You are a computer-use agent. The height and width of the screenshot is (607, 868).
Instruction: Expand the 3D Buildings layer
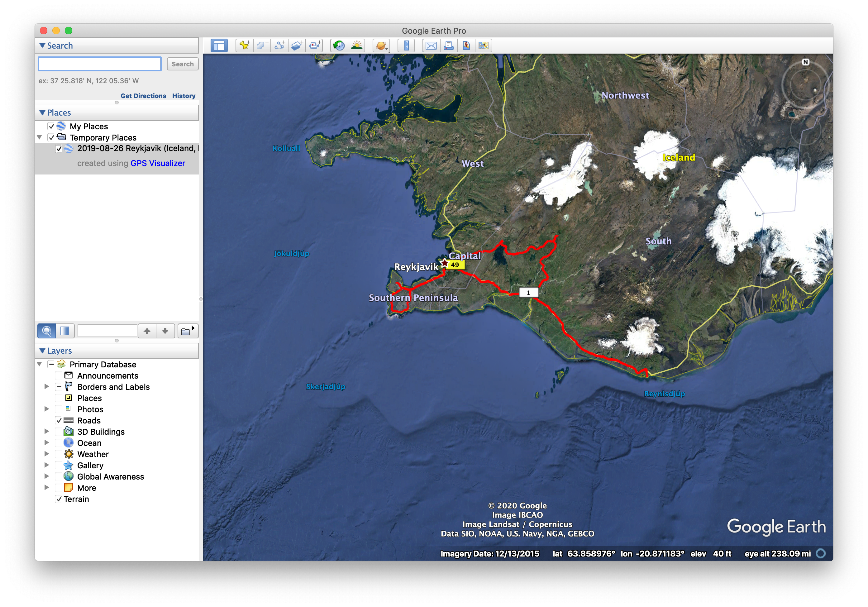tap(47, 431)
